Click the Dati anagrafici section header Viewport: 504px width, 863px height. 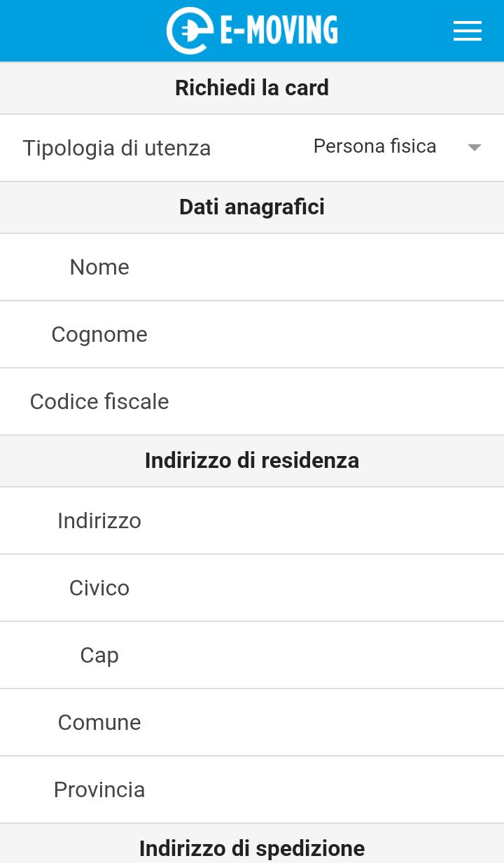(252, 207)
